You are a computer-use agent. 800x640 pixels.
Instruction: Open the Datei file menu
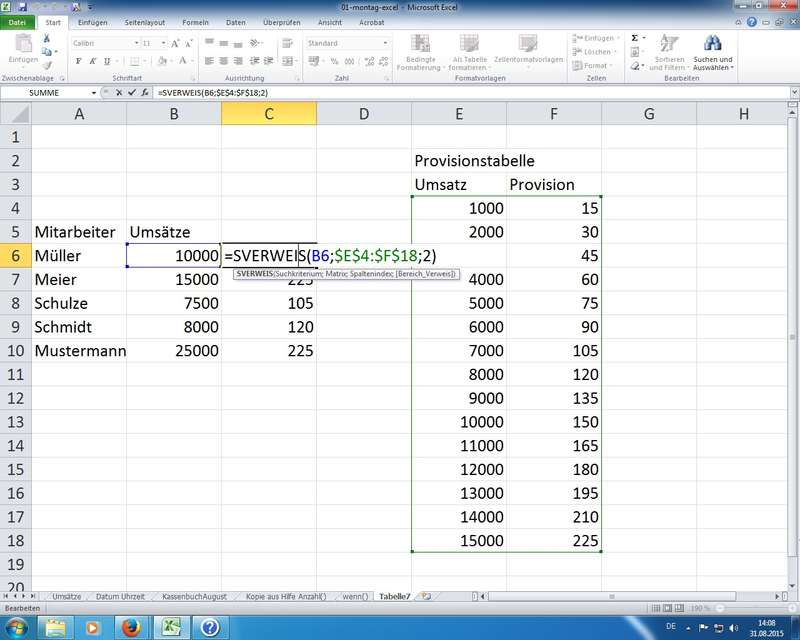pos(18,21)
